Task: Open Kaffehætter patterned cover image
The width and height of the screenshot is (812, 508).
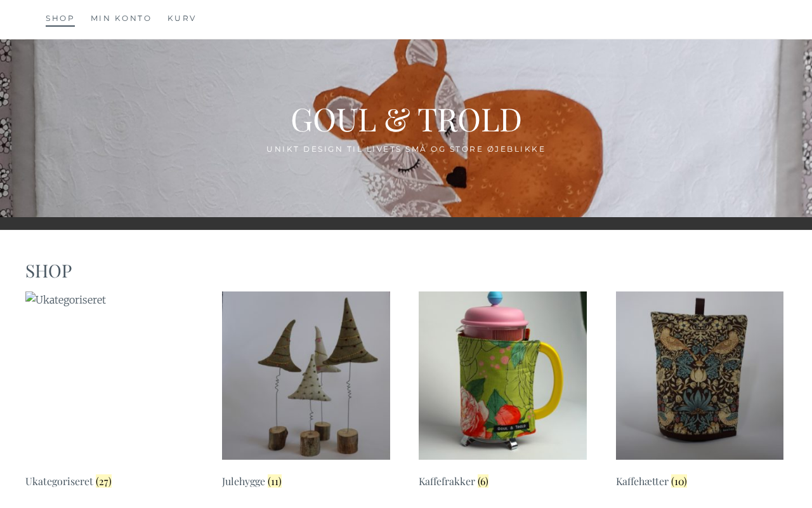Action: click(x=700, y=375)
